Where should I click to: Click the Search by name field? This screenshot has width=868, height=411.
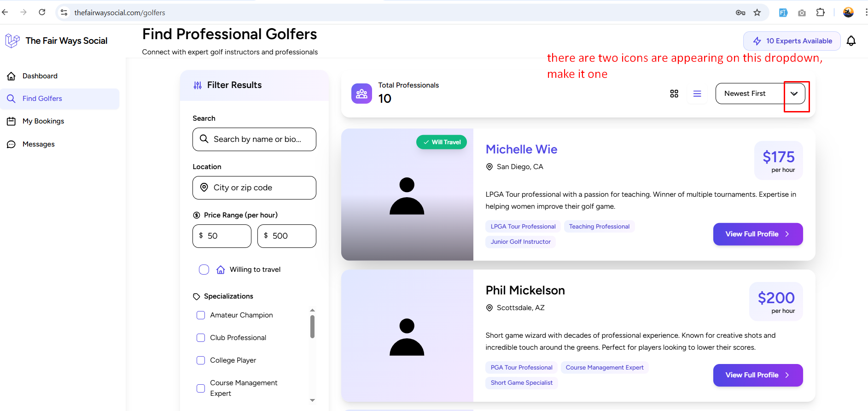click(257, 139)
